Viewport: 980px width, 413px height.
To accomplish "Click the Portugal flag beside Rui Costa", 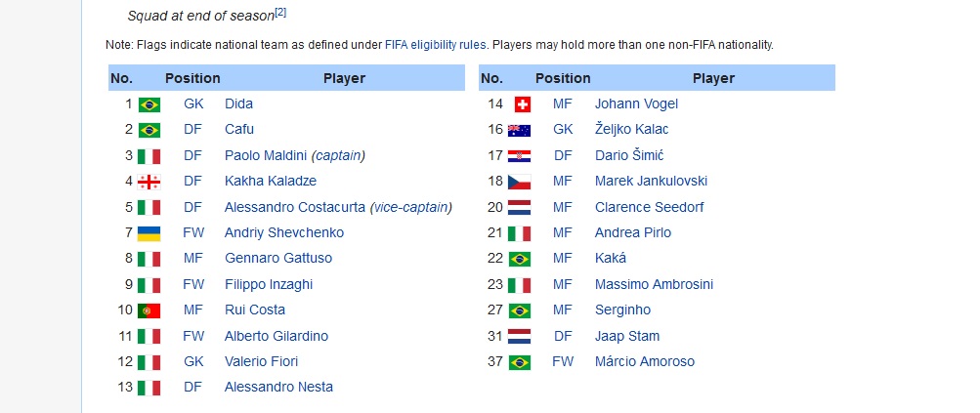I will point(149,310).
